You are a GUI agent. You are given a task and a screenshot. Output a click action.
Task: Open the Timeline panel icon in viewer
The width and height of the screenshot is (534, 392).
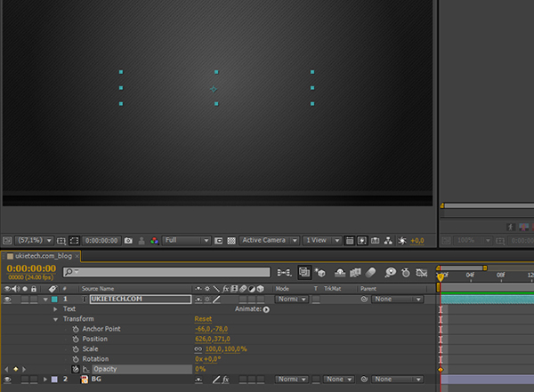(x=375, y=241)
